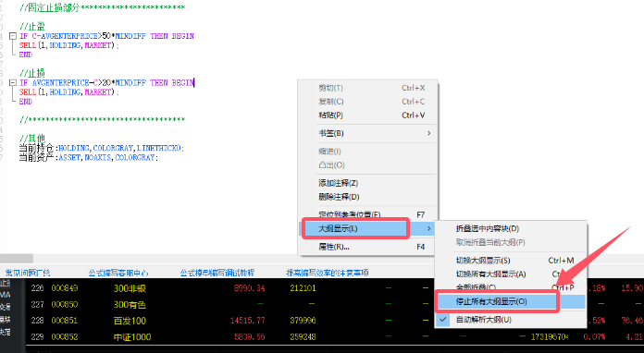This screenshot has height=353, width=644.
Task: Select 切换大纲显示(S) Ctrl+M entry
Action: (x=511, y=261)
